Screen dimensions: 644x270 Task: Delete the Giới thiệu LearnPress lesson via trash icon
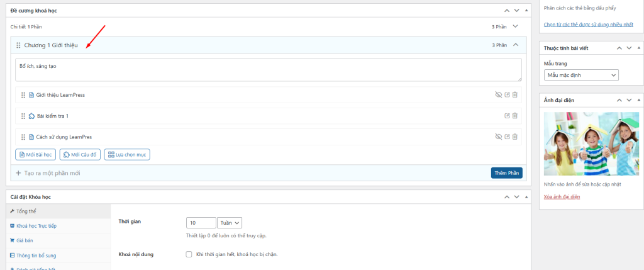pyautogui.click(x=514, y=95)
